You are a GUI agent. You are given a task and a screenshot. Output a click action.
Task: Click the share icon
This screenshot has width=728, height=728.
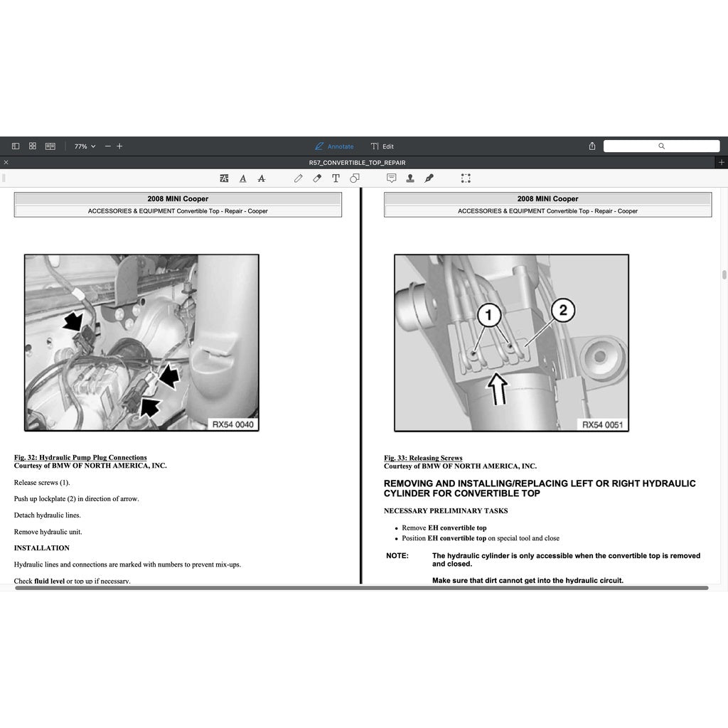(x=592, y=146)
